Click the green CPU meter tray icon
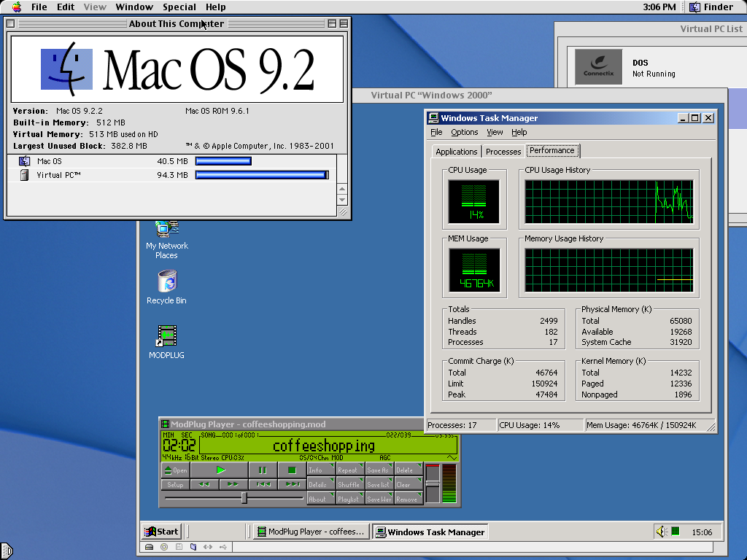The width and height of the screenshot is (747, 560). (675, 532)
